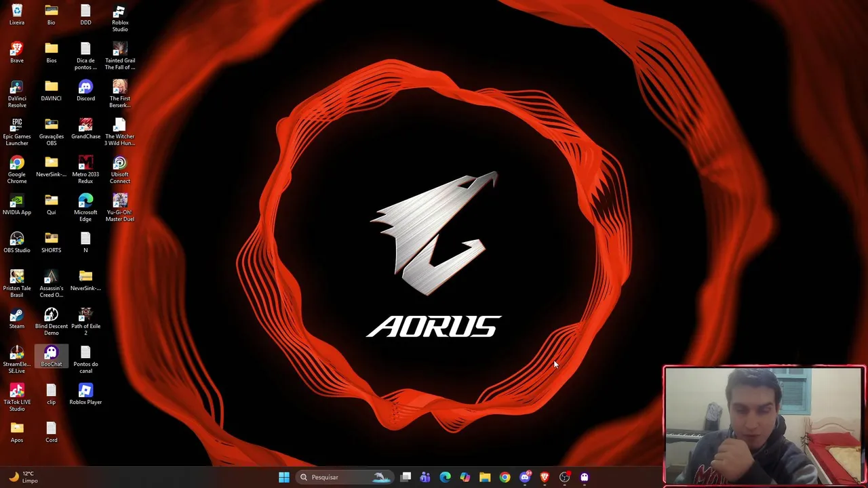The height and width of the screenshot is (488, 868).
Task: Open the Windows Start menu
Action: point(284,477)
